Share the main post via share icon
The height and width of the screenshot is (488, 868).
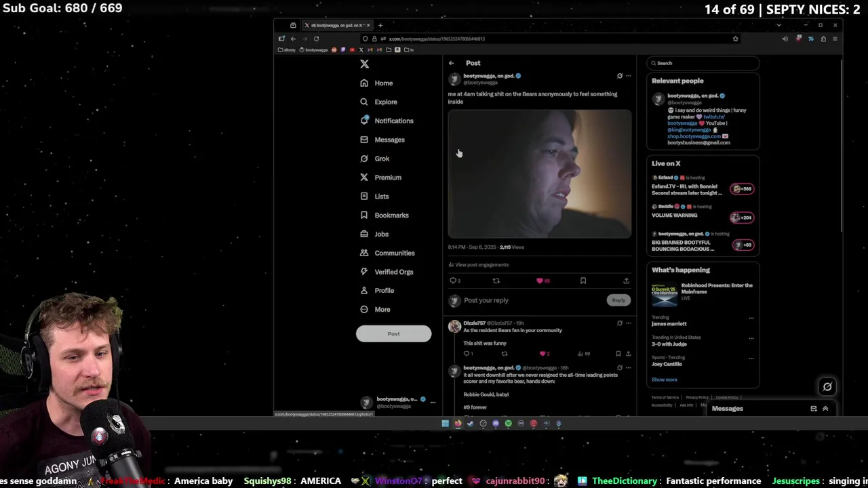point(626,281)
